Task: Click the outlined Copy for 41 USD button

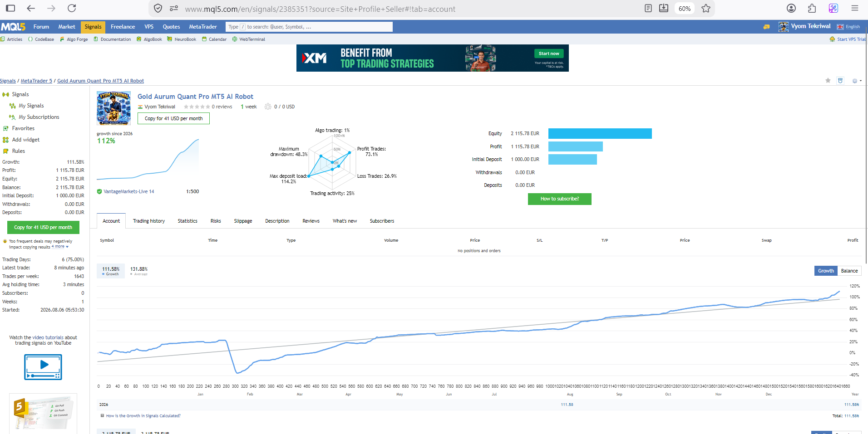Action: [x=173, y=118]
